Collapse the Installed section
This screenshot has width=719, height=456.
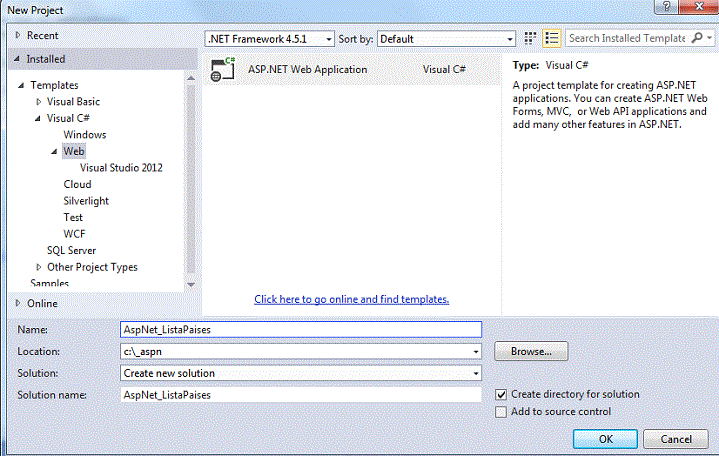tap(17, 59)
